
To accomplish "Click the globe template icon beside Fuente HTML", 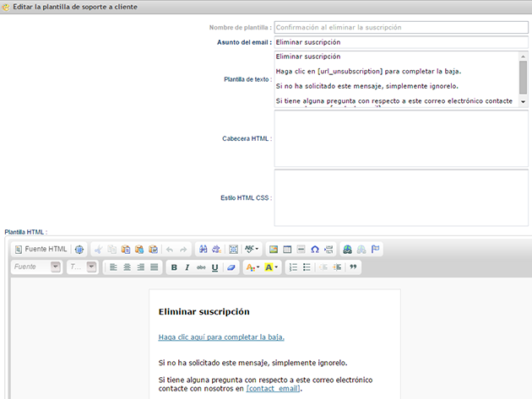I will [x=79, y=250].
